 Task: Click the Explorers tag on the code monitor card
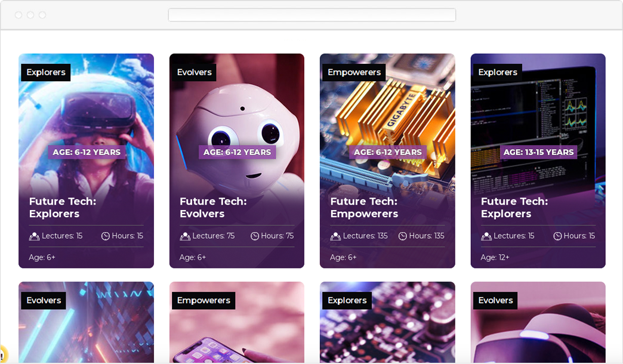click(x=498, y=72)
